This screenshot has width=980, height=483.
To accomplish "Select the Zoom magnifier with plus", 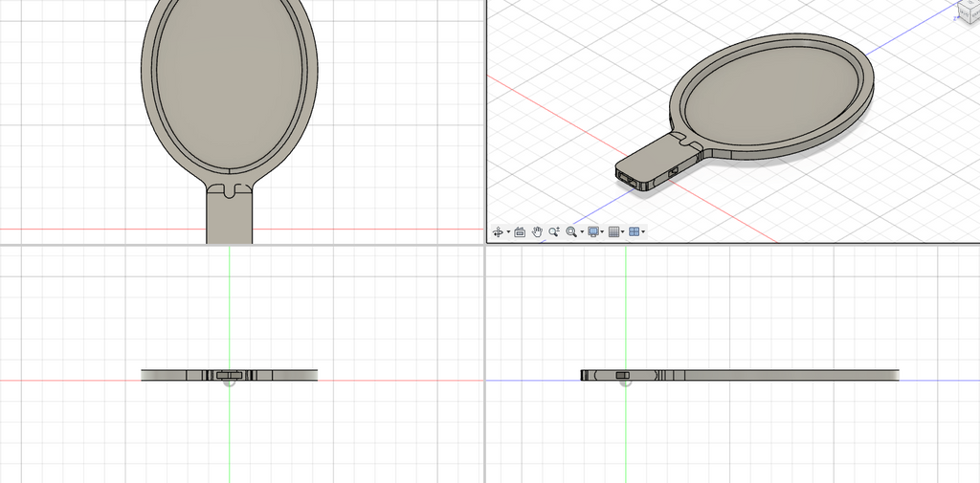I will click(554, 231).
